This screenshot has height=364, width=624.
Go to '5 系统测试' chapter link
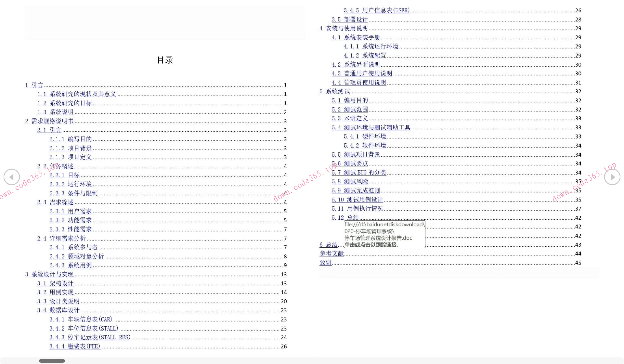[335, 92]
